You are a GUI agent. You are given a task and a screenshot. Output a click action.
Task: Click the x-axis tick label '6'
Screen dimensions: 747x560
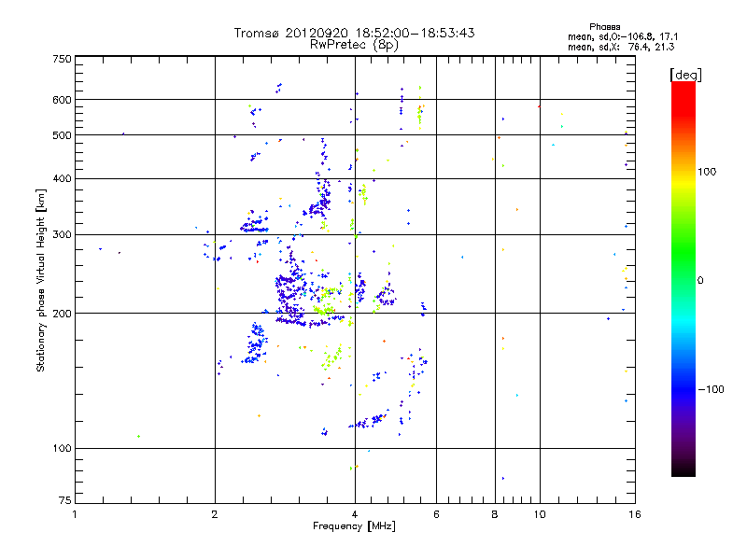[436, 514]
